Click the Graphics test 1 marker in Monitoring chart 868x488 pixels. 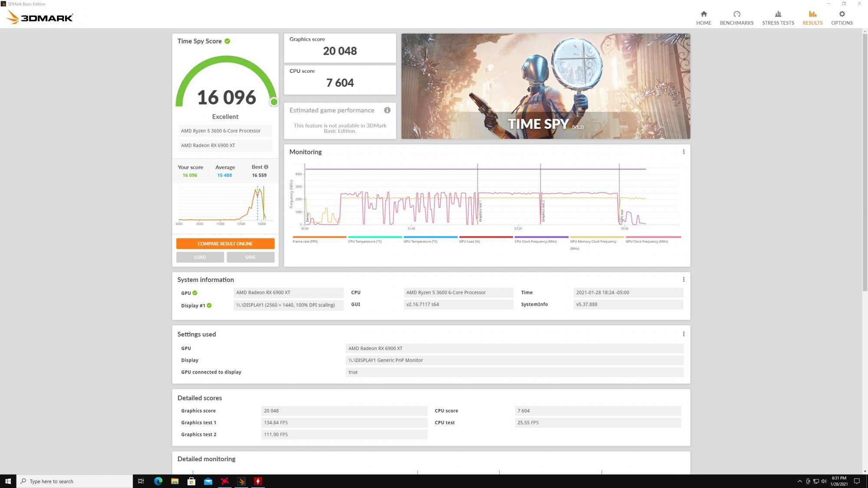(480, 212)
